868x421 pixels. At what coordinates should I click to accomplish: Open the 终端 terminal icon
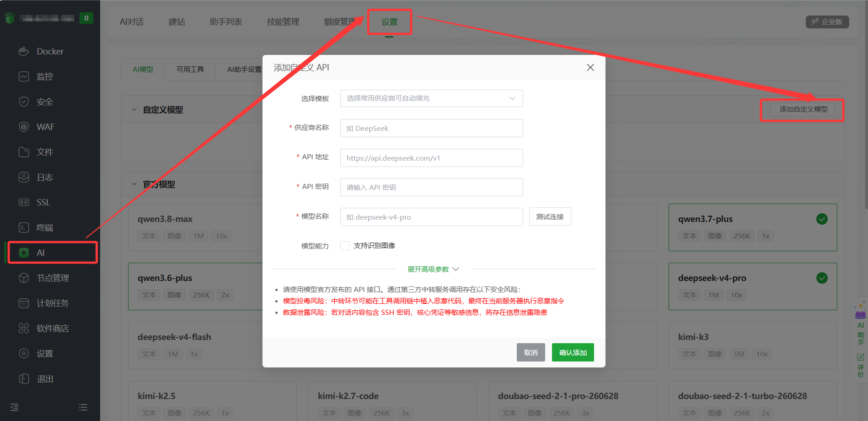coord(24,227)
